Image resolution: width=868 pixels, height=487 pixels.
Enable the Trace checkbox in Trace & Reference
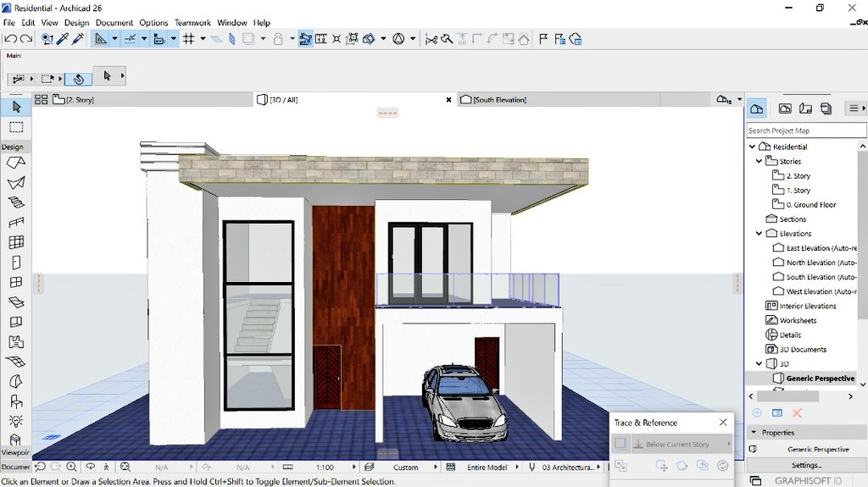pos(620,443)
